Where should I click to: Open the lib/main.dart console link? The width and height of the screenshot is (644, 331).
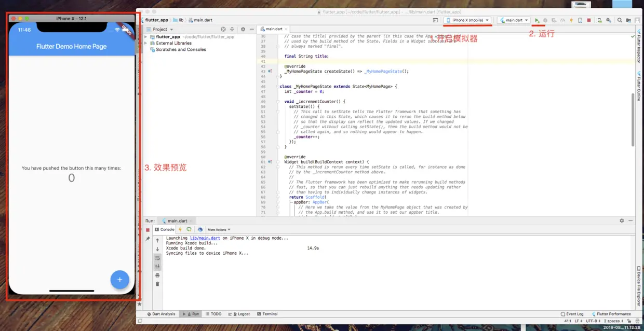click(x=205, y=238)
